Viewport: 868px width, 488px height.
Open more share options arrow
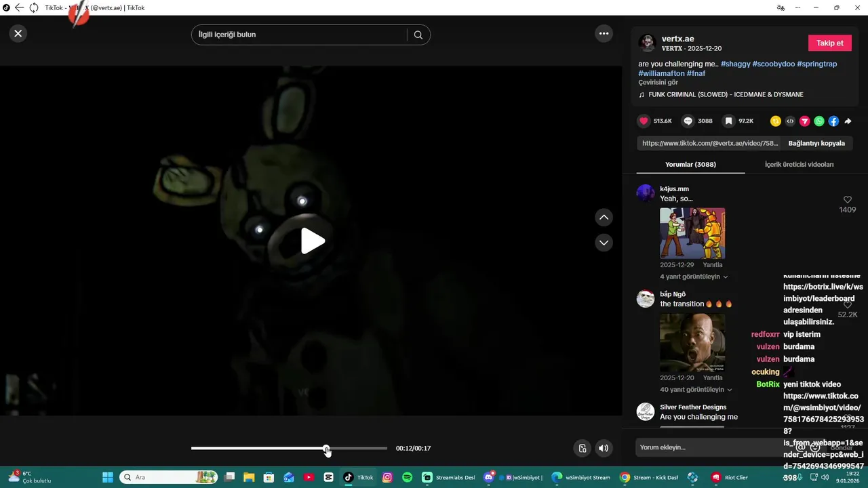848,121
